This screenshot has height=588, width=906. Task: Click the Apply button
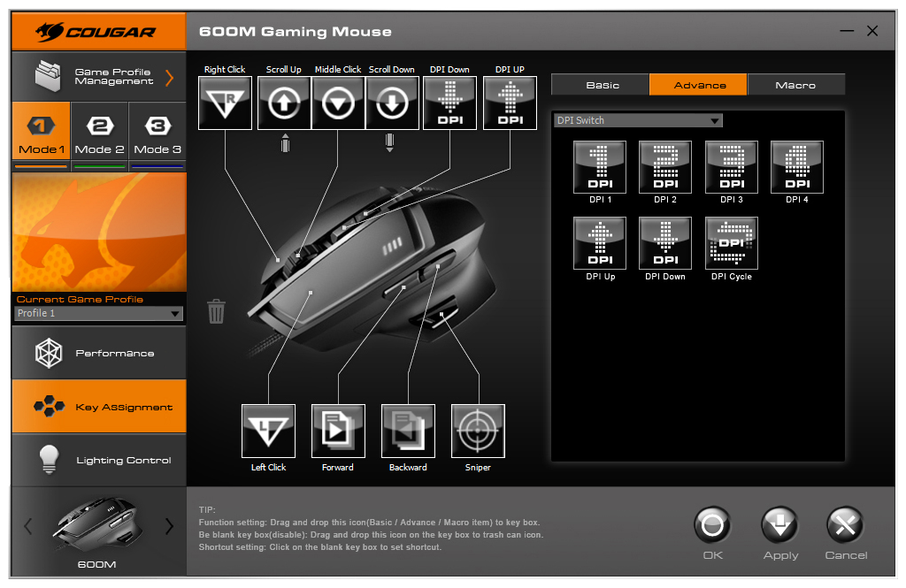pos(779,534)
